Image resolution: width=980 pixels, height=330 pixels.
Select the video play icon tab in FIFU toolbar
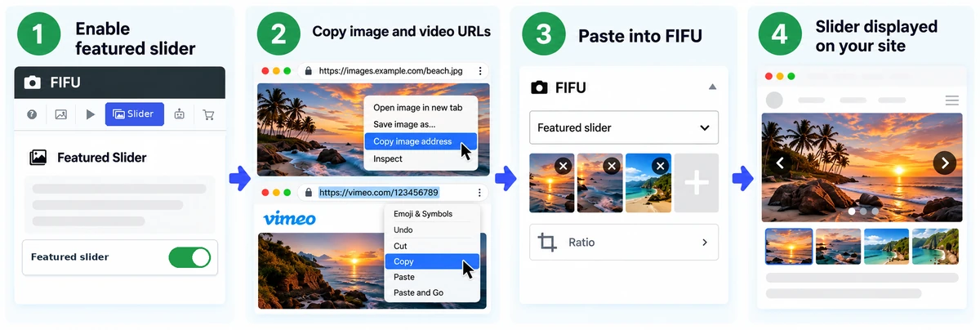(91, 114)
